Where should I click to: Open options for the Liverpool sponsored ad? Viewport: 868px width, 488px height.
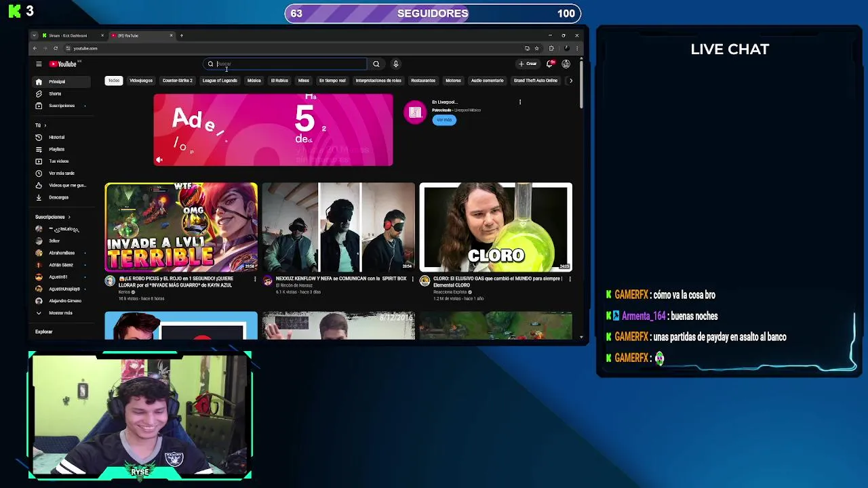[520, 102]
